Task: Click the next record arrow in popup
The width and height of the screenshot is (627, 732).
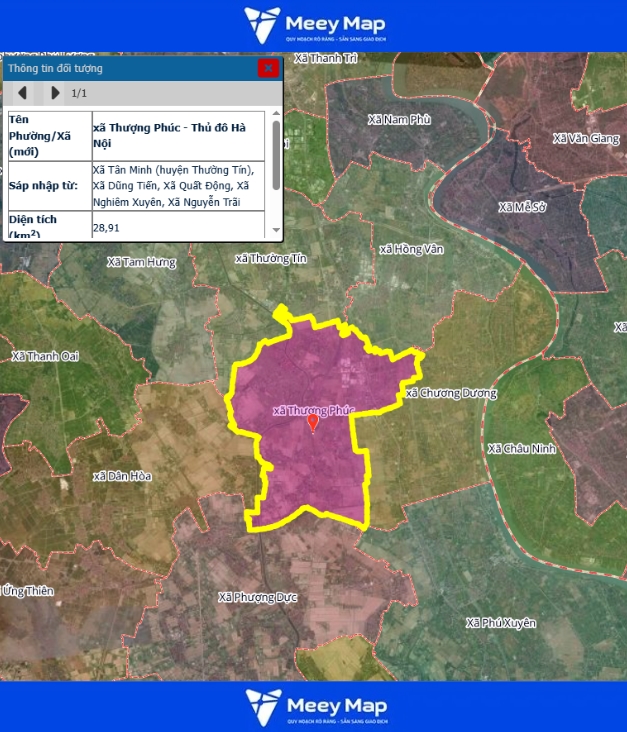Action: pyautogui.click(x=54, y=93)
